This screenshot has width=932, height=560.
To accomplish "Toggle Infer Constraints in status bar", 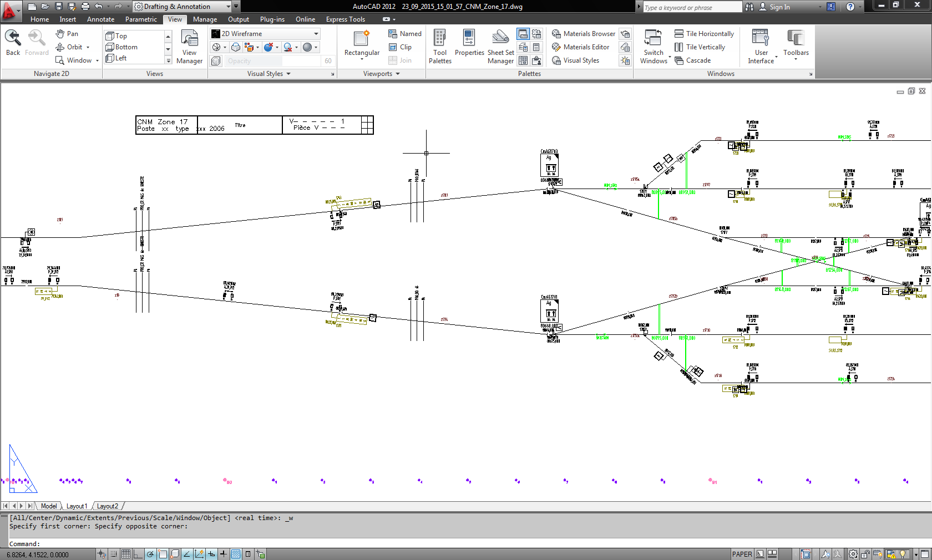I will pos(102,554).
